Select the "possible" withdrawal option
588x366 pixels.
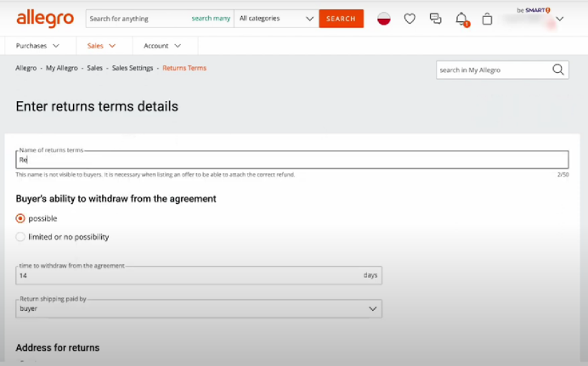tap(20, 218)
